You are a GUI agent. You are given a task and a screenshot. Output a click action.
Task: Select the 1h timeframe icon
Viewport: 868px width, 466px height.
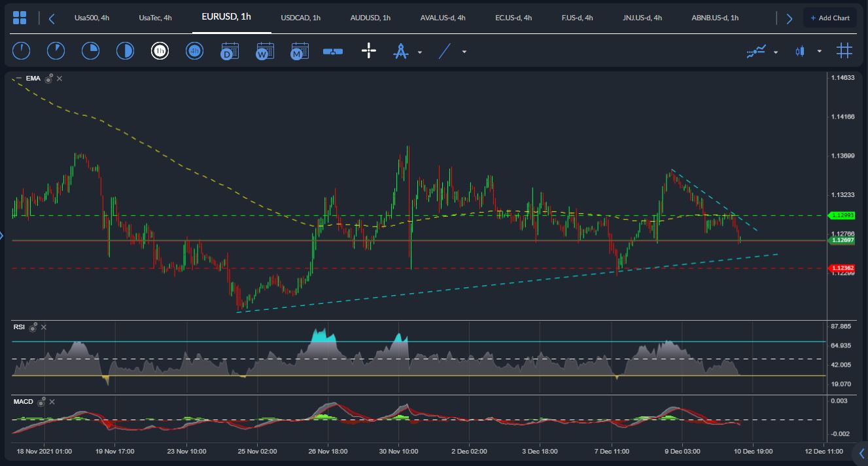tap(160, 50)
